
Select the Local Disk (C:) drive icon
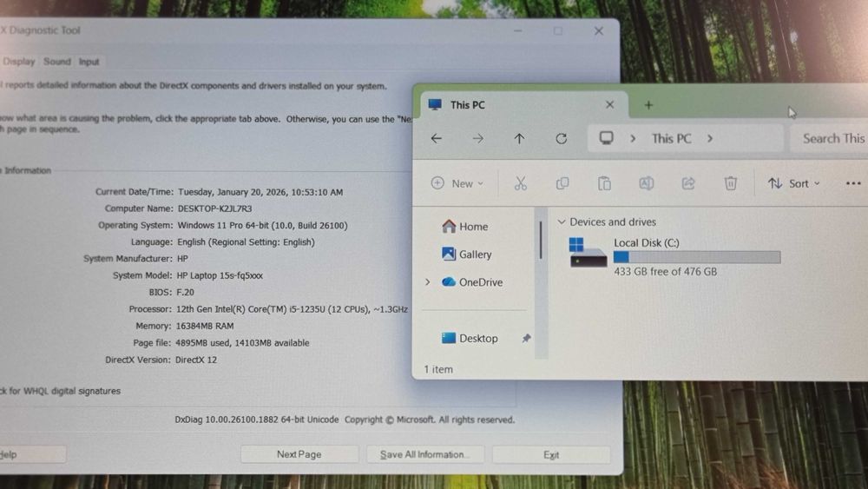point(588,253)
